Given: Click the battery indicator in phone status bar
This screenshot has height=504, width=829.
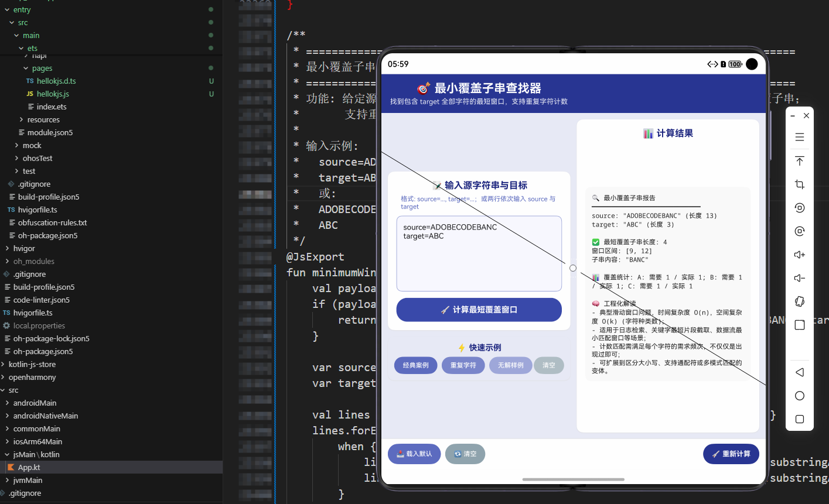Looking at the screenshot, I should (x=735, y=64).
